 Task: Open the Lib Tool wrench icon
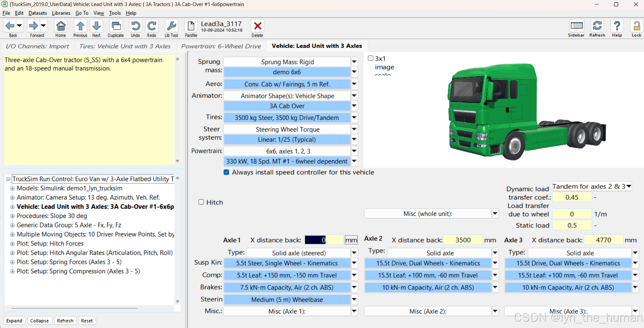coord(171,26)
